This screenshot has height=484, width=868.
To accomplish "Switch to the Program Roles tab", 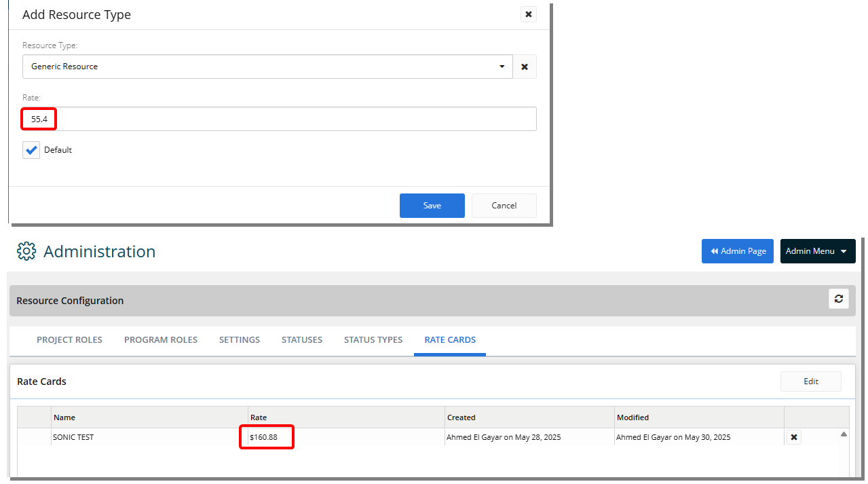I will (160, 340).
